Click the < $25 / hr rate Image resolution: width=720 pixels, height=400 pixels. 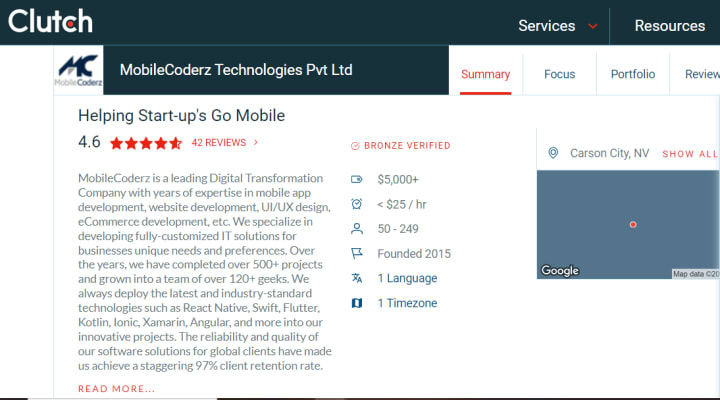point(402,204)
